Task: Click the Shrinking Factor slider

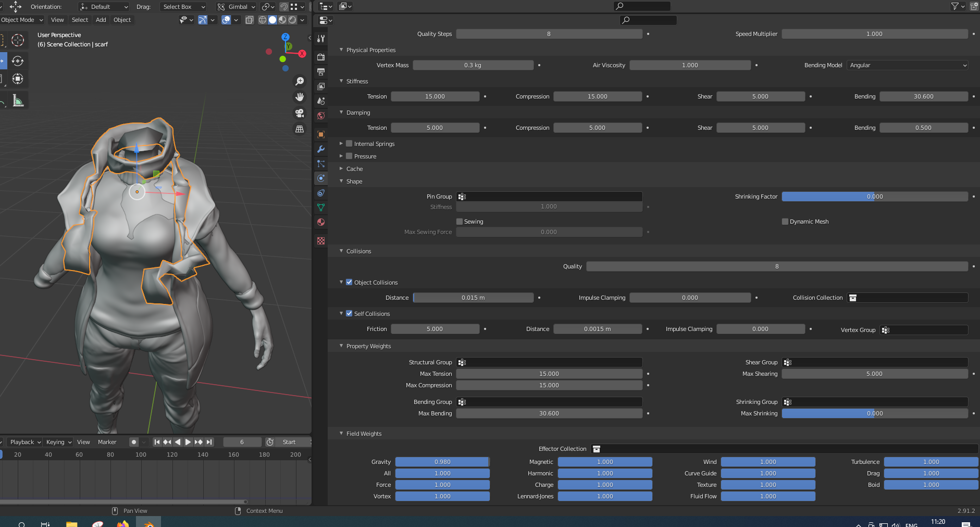Action: (x=875, y=197)
